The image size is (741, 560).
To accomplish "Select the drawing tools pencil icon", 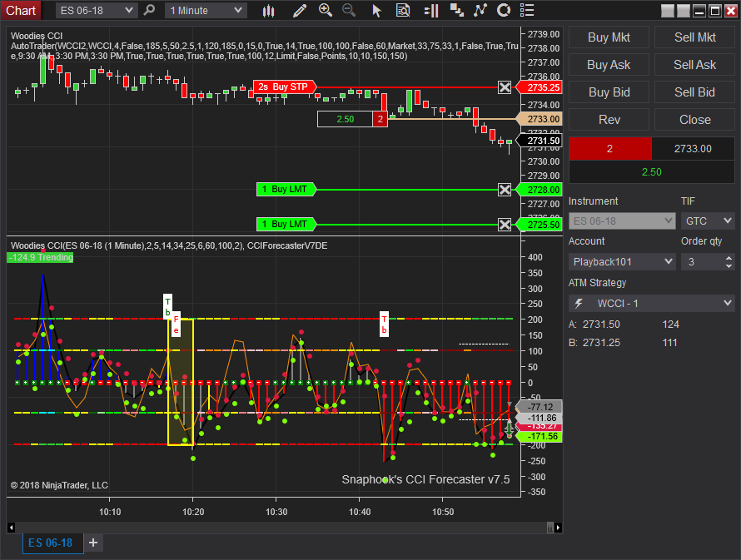I will pos(299,10).
